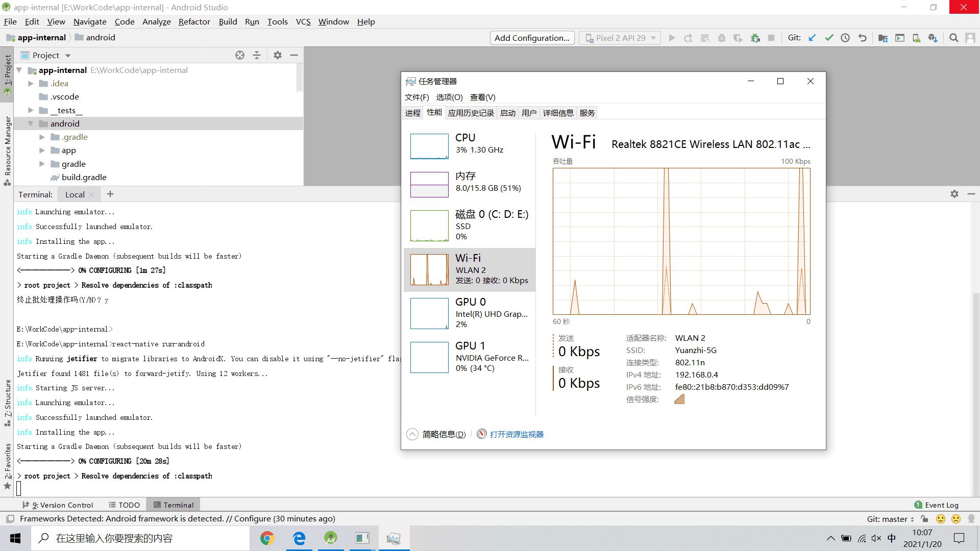Click Add Configuration button
Viewport: 980px width, 551px height.
(532, 38)
